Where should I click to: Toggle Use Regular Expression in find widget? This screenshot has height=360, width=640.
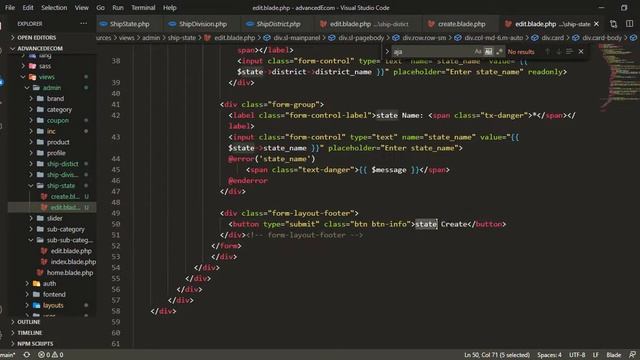point(499,52)
